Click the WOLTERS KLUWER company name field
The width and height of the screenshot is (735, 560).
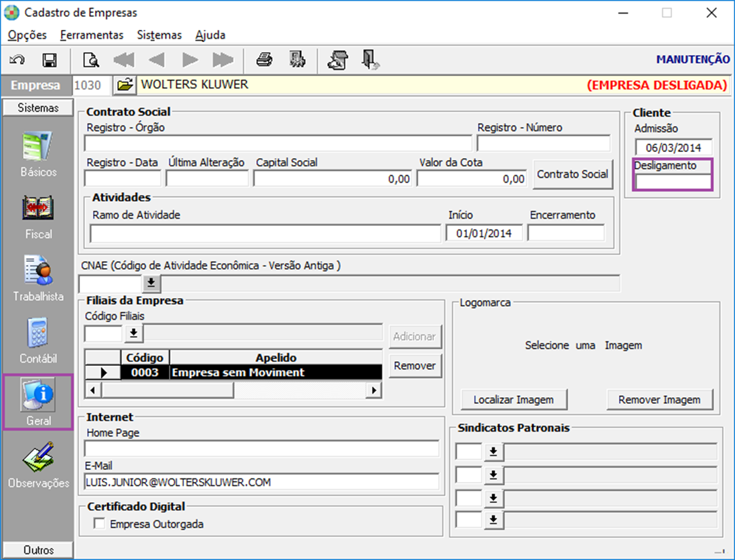tap(433, 85)
